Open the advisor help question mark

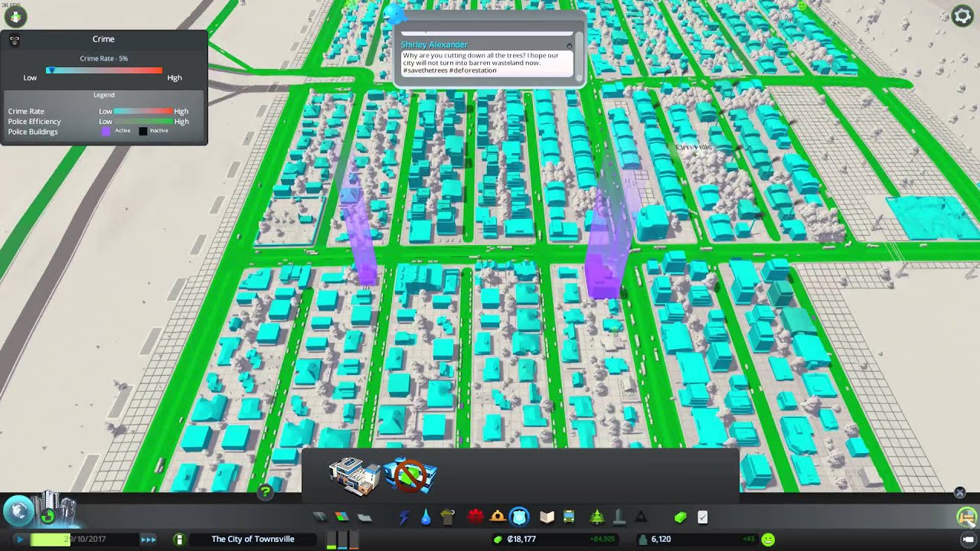(x=265, y=491)
